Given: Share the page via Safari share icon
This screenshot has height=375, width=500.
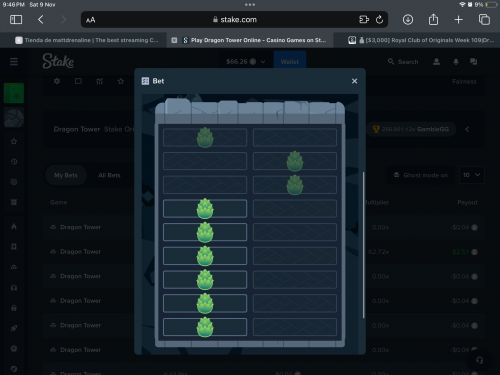Looking at the screenshot, I should (x=433, y=19).
